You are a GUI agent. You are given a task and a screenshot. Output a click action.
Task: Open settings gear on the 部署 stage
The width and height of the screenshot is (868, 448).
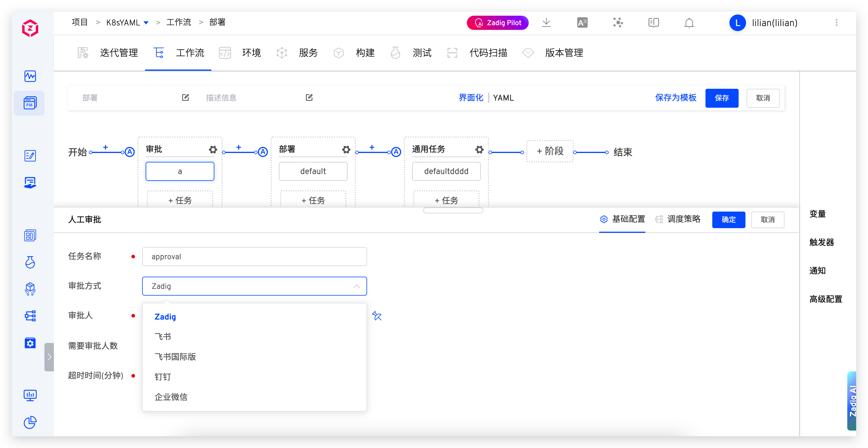(346, 149)
